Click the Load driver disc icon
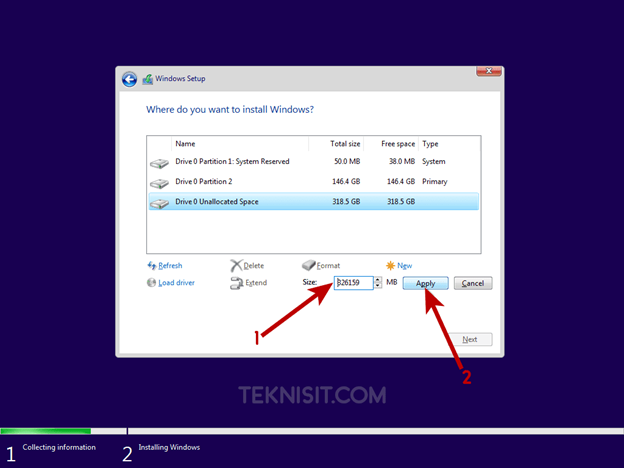This screenshot has height=468, width=624. coord(151,283)
